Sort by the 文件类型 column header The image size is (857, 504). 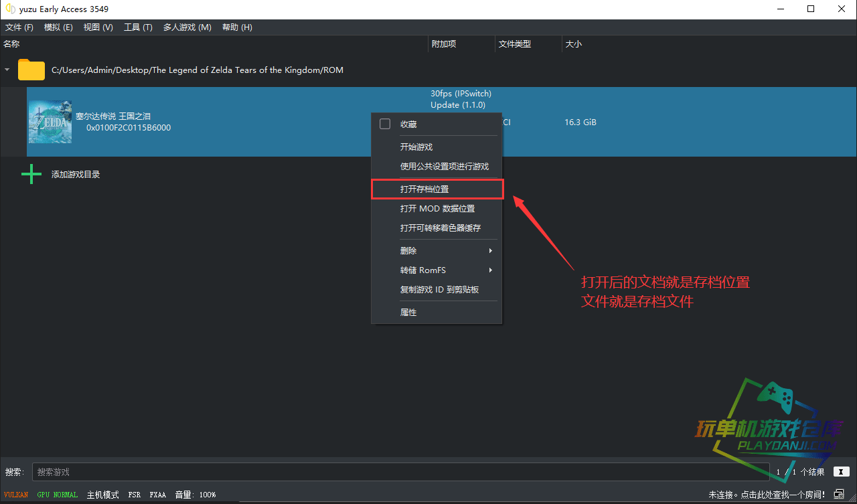tap(529, 44)
